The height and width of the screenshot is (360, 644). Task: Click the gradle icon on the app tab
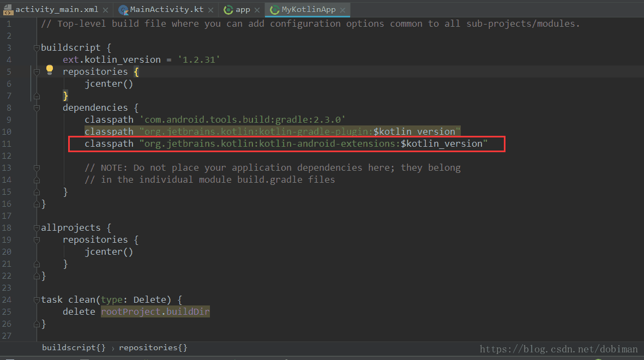[228, 9]
